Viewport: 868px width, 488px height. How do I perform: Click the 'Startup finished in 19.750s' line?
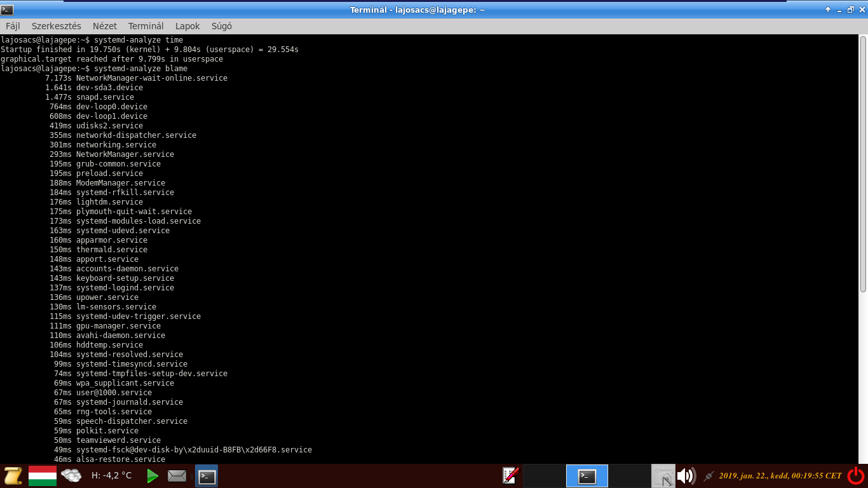[x=149, y=50]
